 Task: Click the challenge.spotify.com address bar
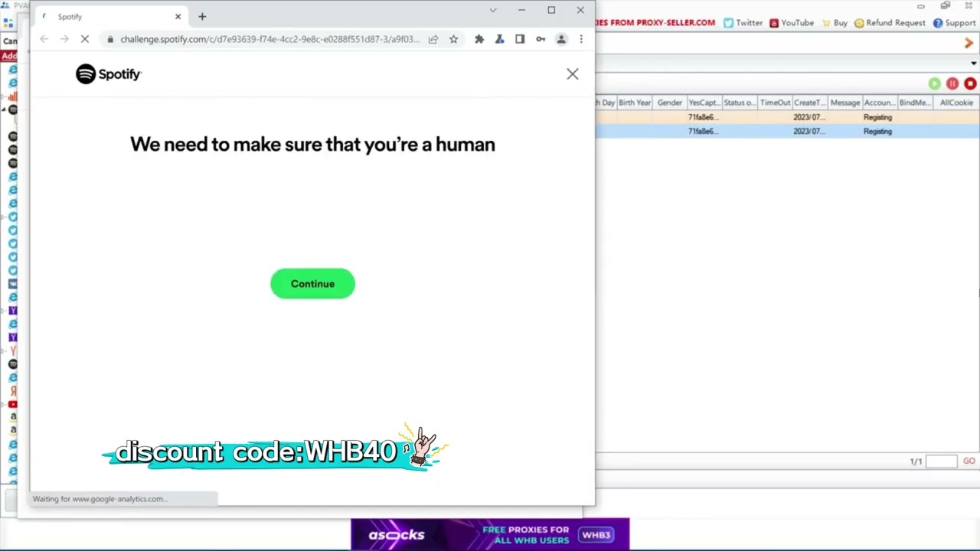(x=269, y=39)
